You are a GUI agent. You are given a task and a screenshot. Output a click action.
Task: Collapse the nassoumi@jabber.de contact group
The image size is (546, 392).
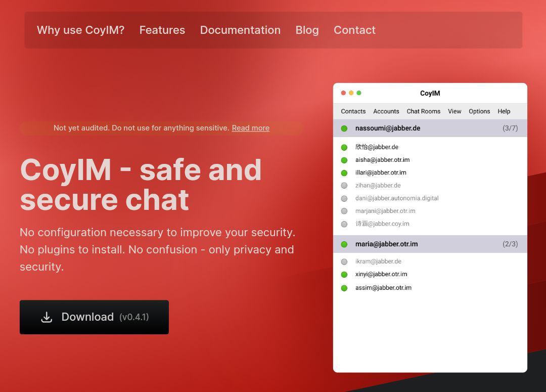[388, 128]
